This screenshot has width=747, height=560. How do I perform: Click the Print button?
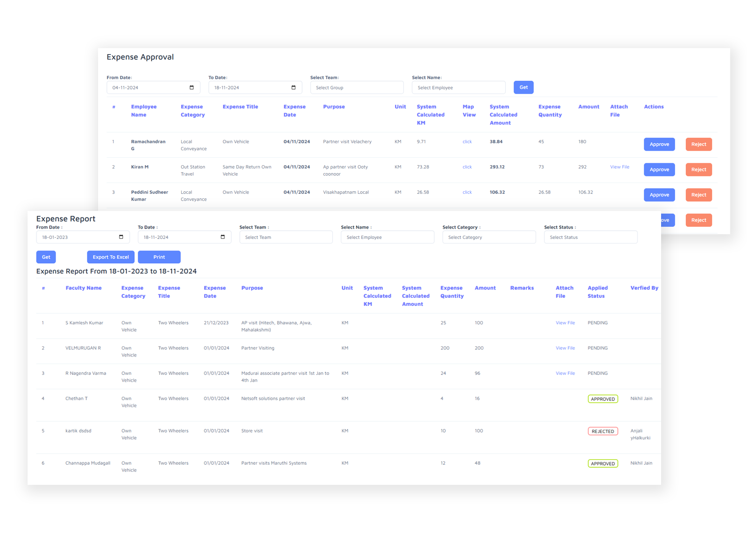[x=159, y=257]
